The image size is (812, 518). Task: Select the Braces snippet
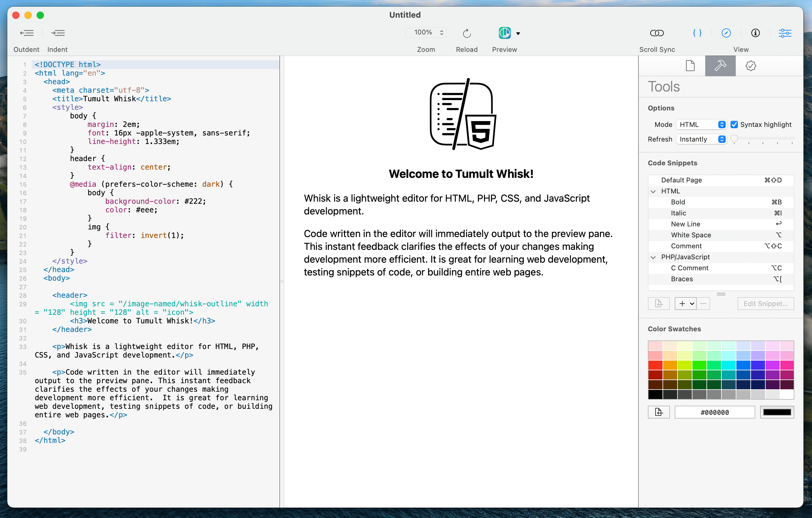(x=720, y=279)
